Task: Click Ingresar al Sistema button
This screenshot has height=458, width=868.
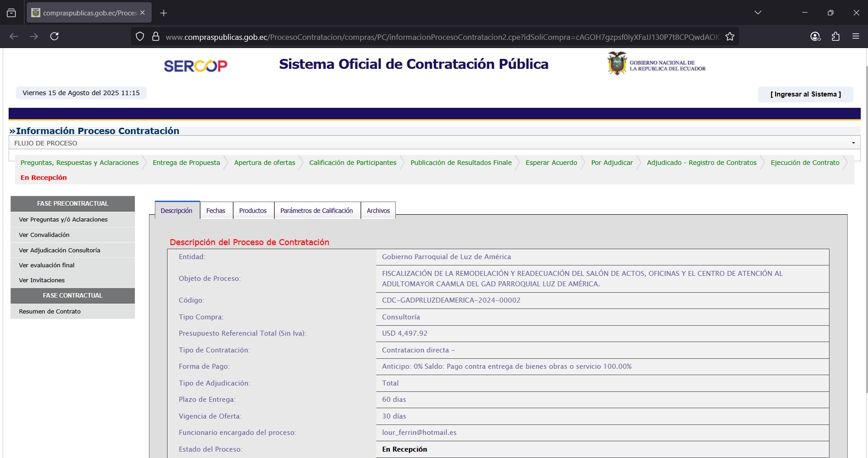Action: [805, 94]
